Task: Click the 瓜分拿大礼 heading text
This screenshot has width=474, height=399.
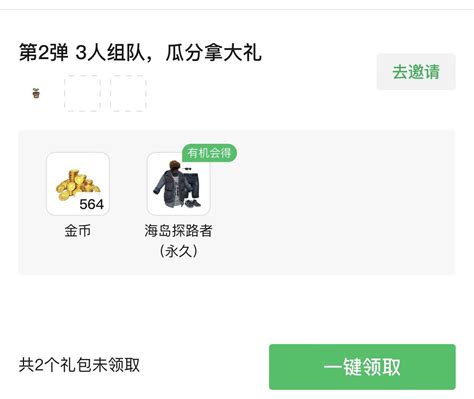Action: coord(214,53)
